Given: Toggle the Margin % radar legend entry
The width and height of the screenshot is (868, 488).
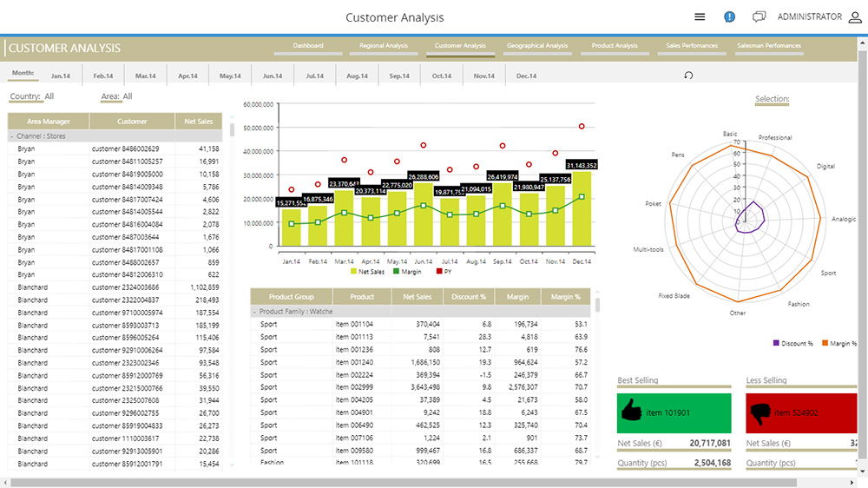Looking at the screenshot, I should (x=837, y=344).
